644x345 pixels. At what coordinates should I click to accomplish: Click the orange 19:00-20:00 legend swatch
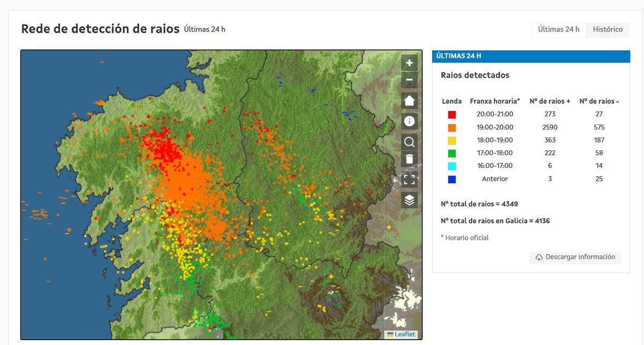click(x=452, y=128)
